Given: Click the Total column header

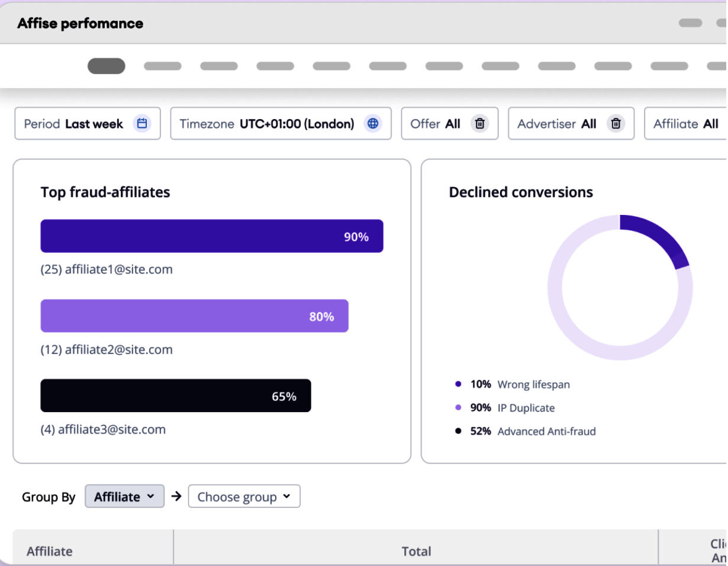Looking at the screenshot, I should pyautogui.click(x=416, y=551).
